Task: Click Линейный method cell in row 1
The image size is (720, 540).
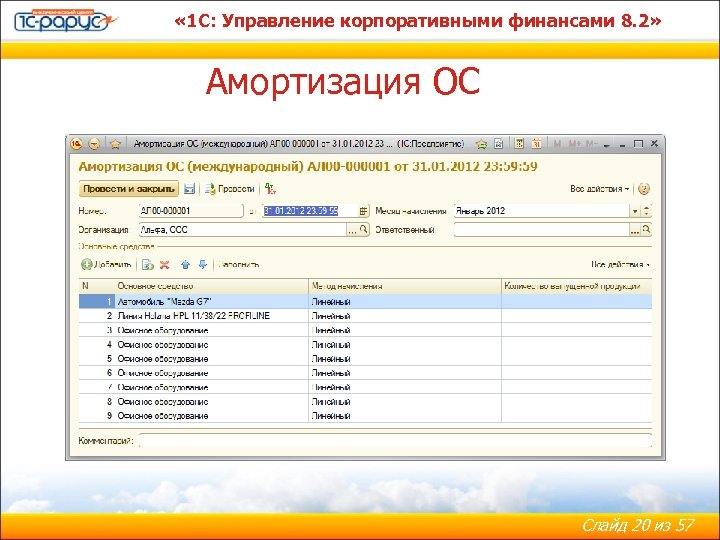Action: click(405, 302)
